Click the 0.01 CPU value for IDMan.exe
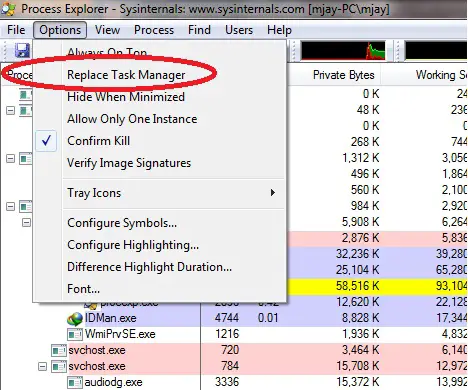The width and height of the screenshot is (468, 390). pos(268,318)
